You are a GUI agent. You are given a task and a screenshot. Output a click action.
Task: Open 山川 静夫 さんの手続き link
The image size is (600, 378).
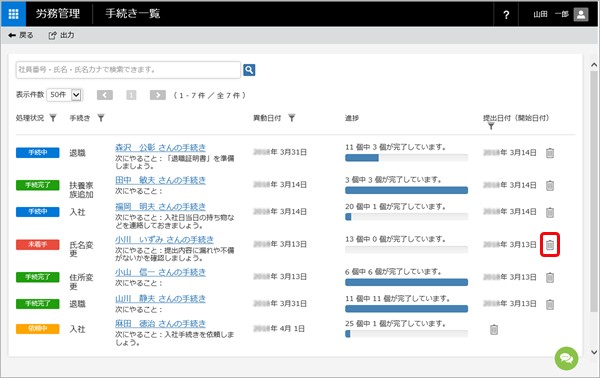(x=160, y=298)
